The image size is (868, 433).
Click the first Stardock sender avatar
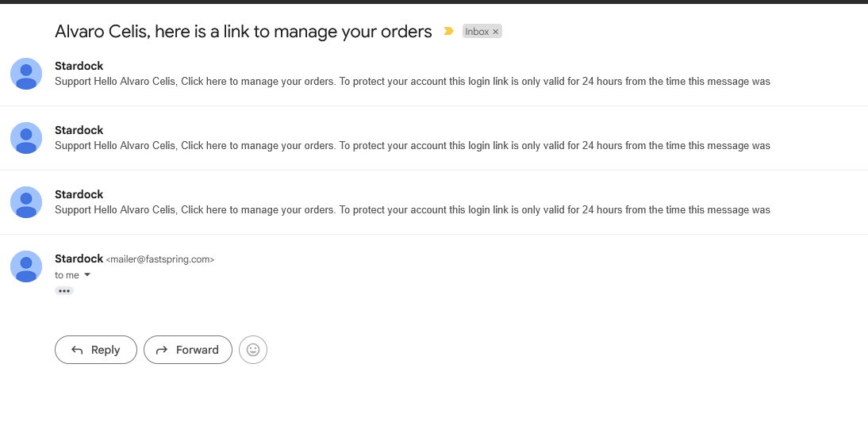[26, 74]
